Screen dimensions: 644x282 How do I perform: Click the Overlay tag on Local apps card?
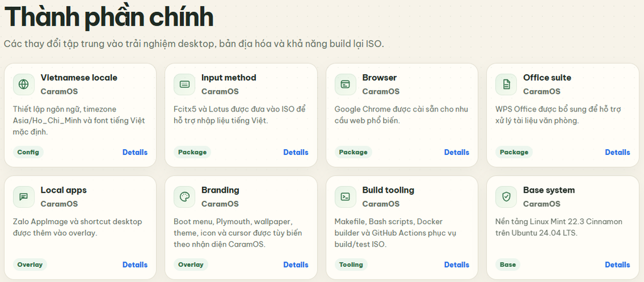(30, 265)
